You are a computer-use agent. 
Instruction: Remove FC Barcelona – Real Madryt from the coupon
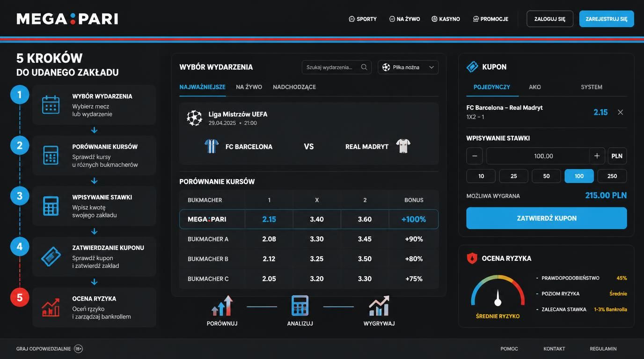(x=620, y=112)
